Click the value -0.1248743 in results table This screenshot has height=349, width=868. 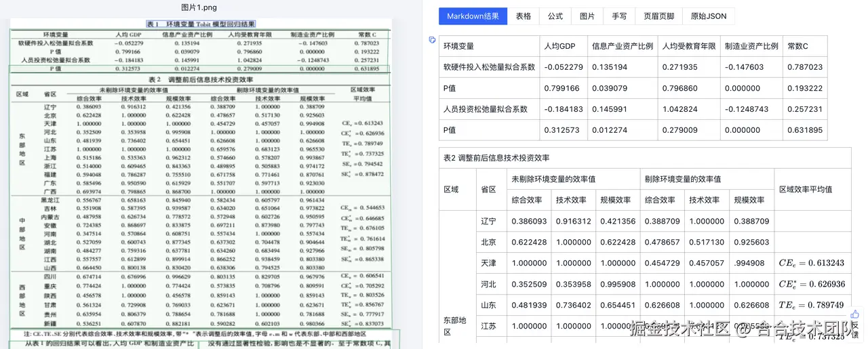click(x=747, y=109)
